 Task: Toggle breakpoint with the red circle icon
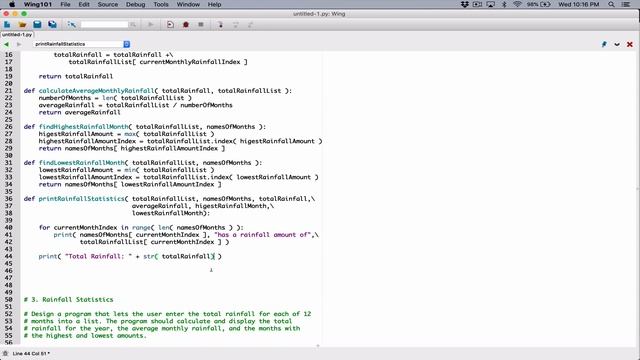(186, 24)
